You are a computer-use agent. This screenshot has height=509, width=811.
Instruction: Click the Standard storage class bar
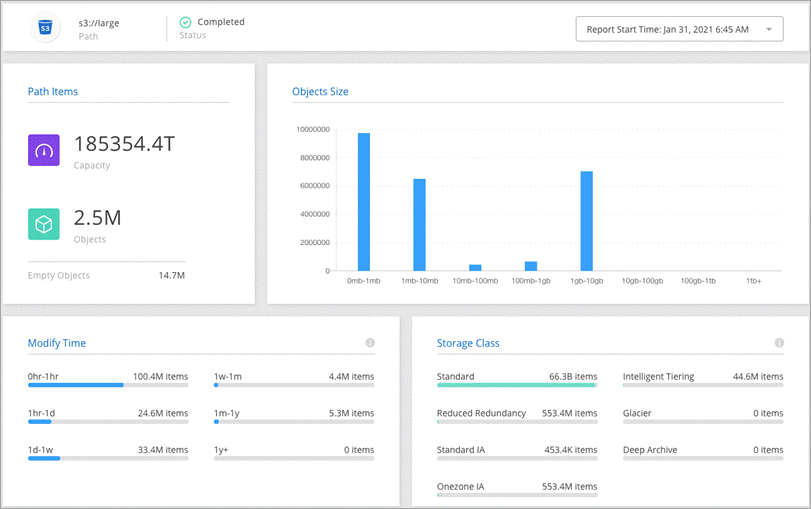click(516, 385)
